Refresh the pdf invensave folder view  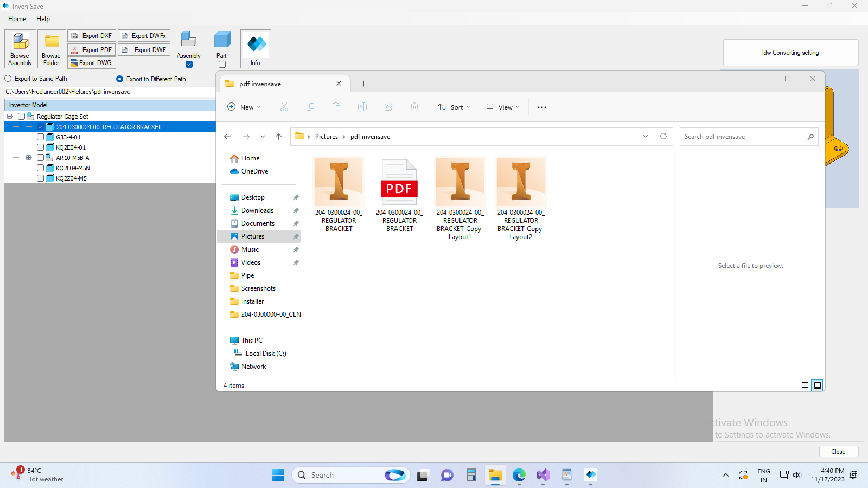tap(663, 137)
